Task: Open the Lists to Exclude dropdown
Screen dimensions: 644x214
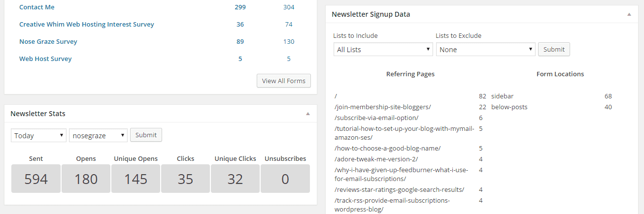Action: tap(485, 50)
